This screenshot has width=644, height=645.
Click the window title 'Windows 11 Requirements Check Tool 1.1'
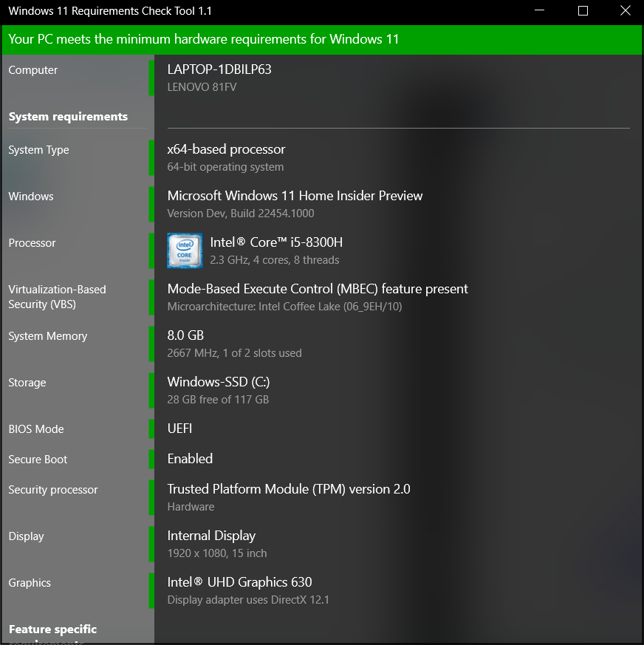click(x=110, y=10)
